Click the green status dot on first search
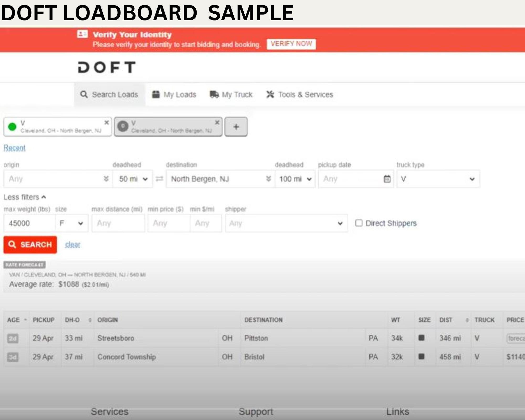Viewport: 525px width, 420px height. (x=12, y=127)
